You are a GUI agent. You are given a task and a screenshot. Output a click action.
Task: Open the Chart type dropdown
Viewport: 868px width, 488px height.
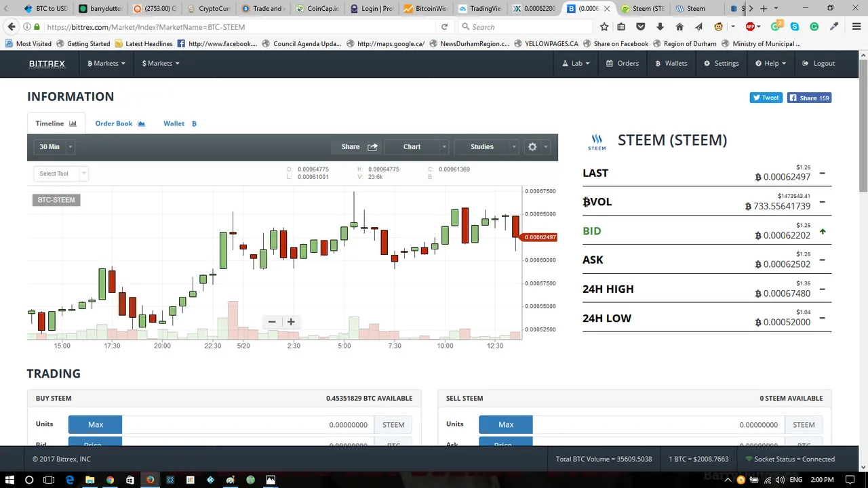416,146
